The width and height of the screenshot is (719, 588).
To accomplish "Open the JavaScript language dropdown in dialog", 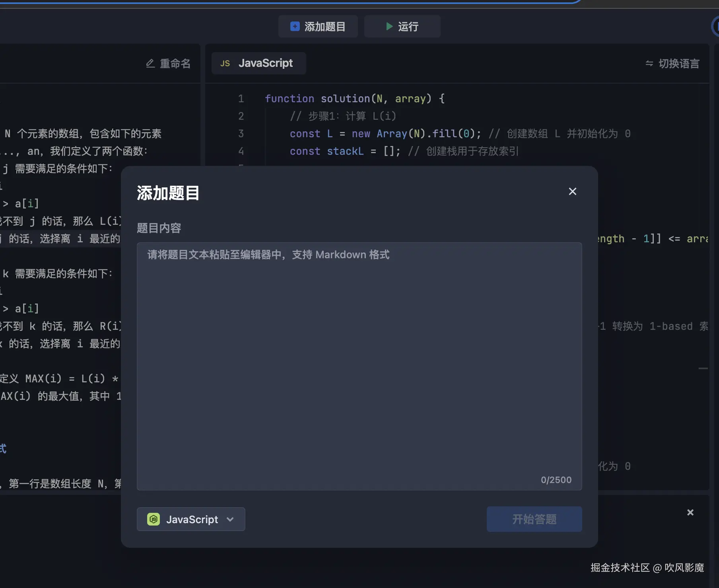I will [191, 519].
